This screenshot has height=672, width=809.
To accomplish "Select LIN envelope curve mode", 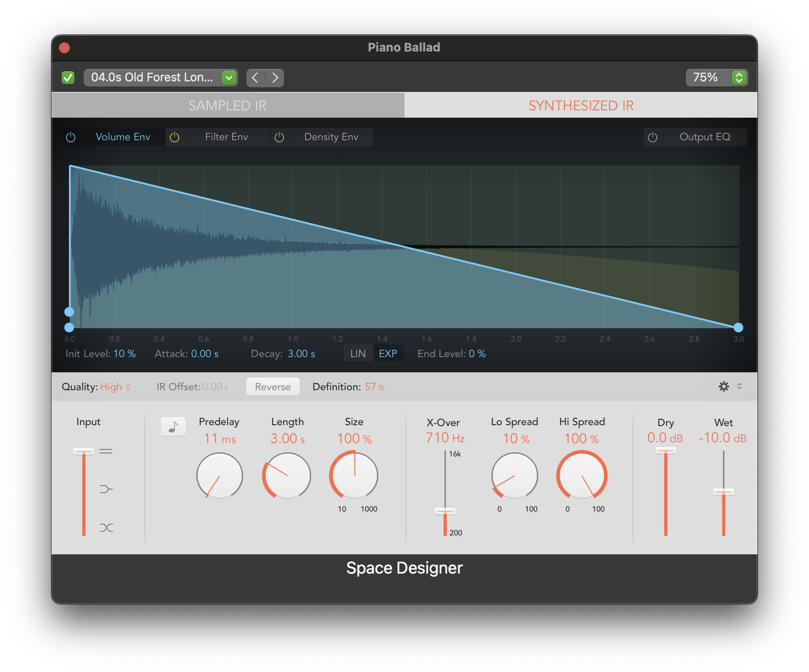I will (x=358, y=353).
